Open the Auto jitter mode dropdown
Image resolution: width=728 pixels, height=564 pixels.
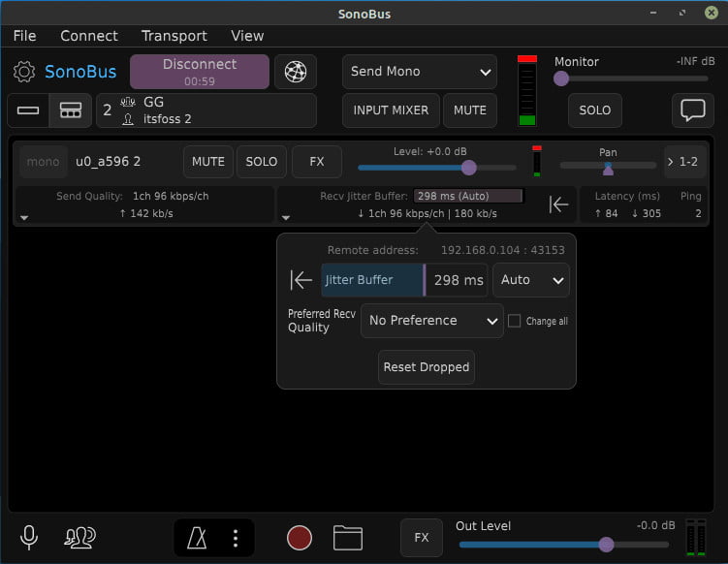531,280
